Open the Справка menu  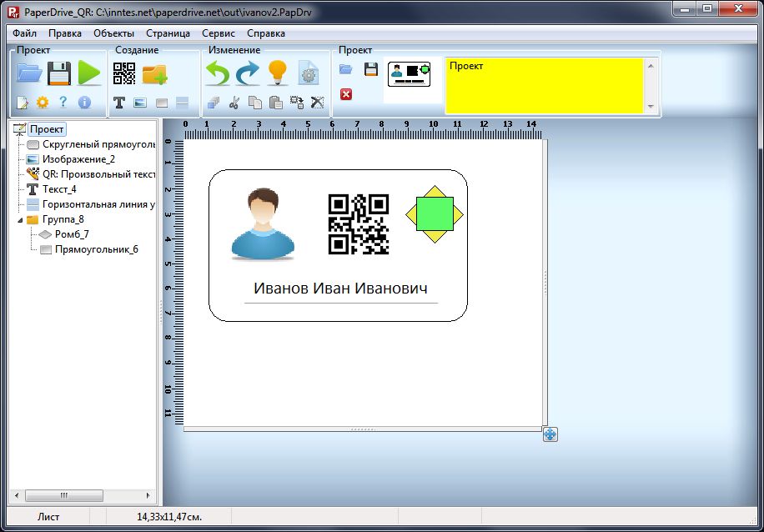pyautogui.click(x=266, y=33)
